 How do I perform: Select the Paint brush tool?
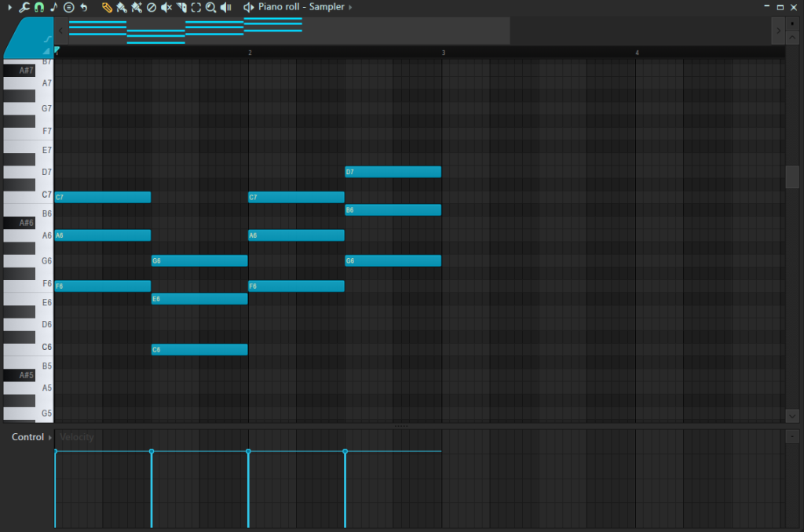(x=122, y=7)
